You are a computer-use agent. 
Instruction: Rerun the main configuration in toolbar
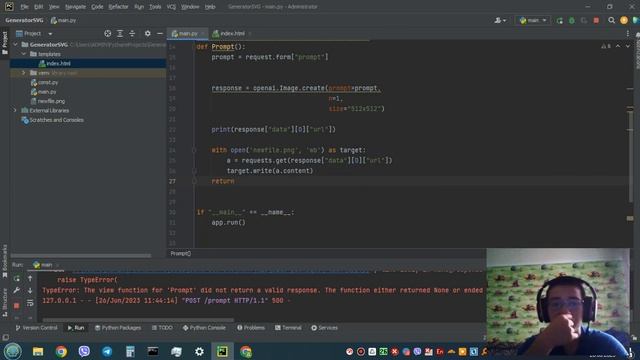560,20
